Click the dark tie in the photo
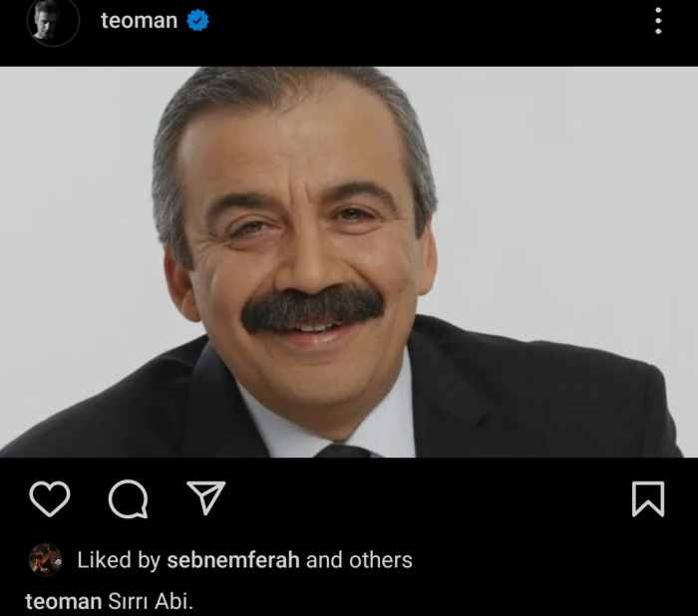The height and width of the screenshot is (616, 698). pyautogui.click(x=343, y=450)
